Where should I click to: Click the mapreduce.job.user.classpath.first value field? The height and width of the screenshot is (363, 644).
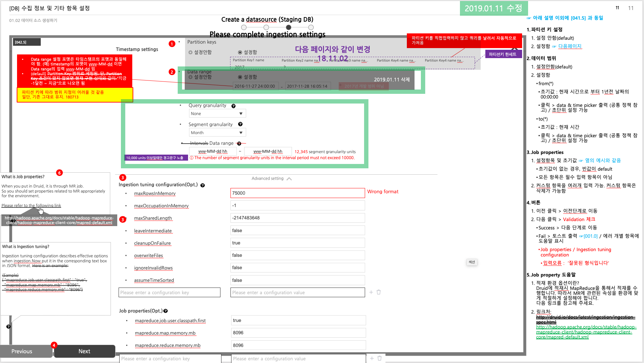coord(298,320)
